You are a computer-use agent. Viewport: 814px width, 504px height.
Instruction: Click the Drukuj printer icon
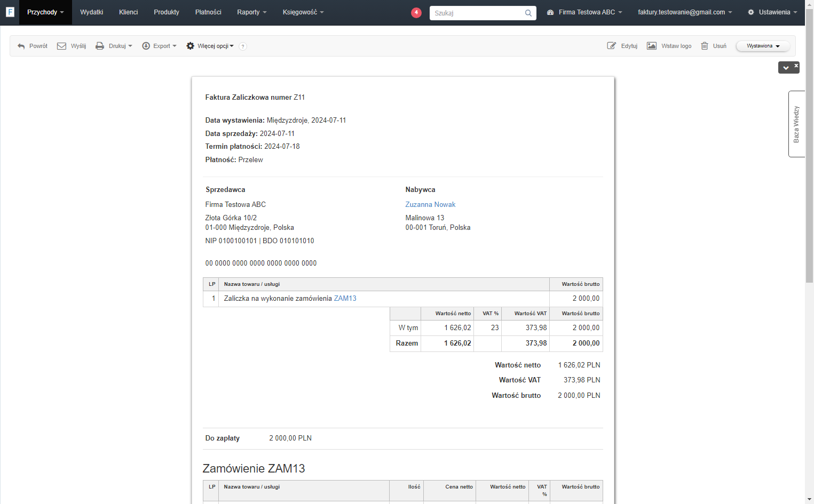[x=100, y=46]
